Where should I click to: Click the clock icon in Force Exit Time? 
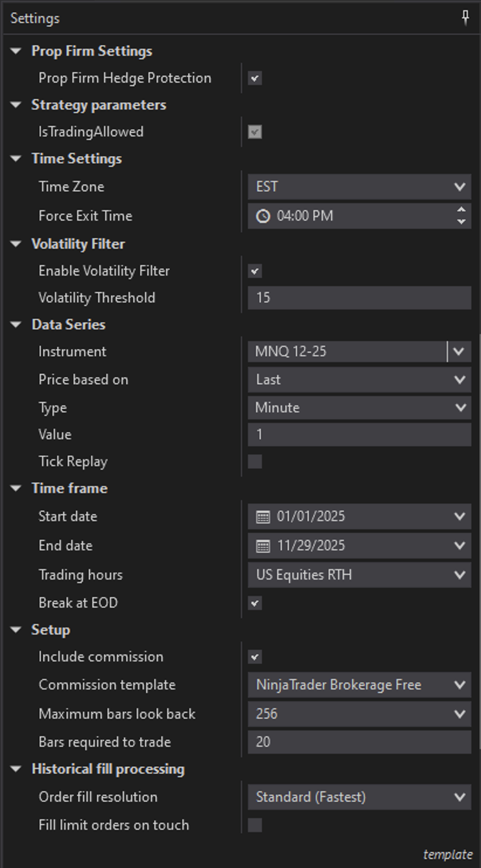263,216
